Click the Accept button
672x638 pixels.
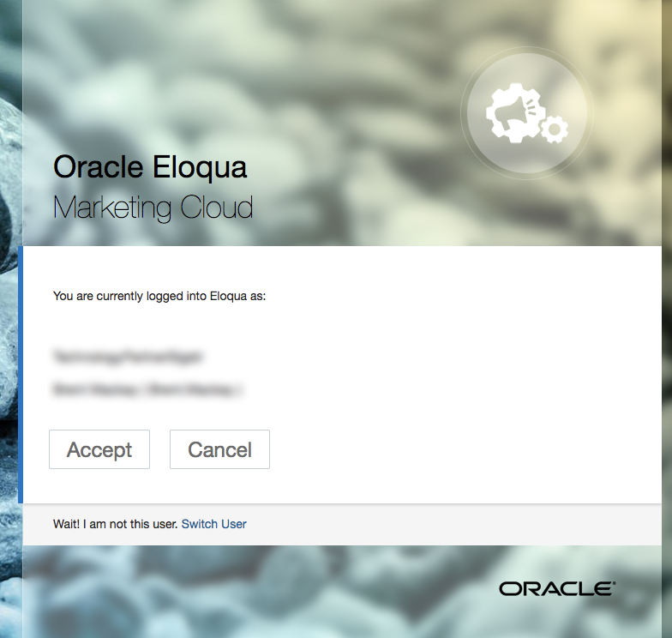[99, 449]
